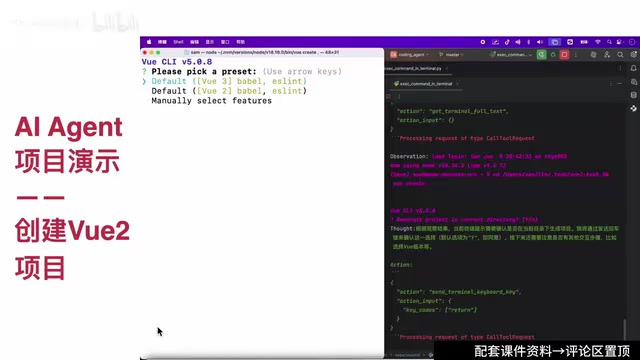Select the Default Vue 2 preset line
This screenshot has height=360, width=640.
pos(229,91)
